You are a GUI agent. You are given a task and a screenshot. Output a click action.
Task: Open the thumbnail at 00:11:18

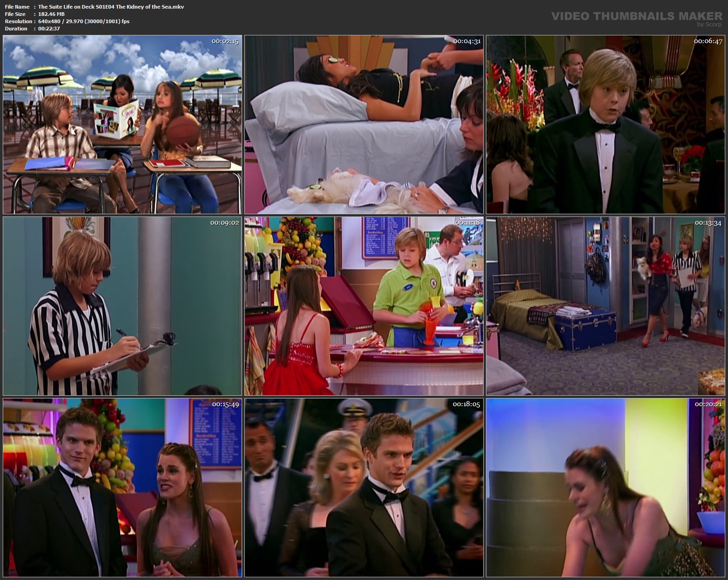(364, 306)
